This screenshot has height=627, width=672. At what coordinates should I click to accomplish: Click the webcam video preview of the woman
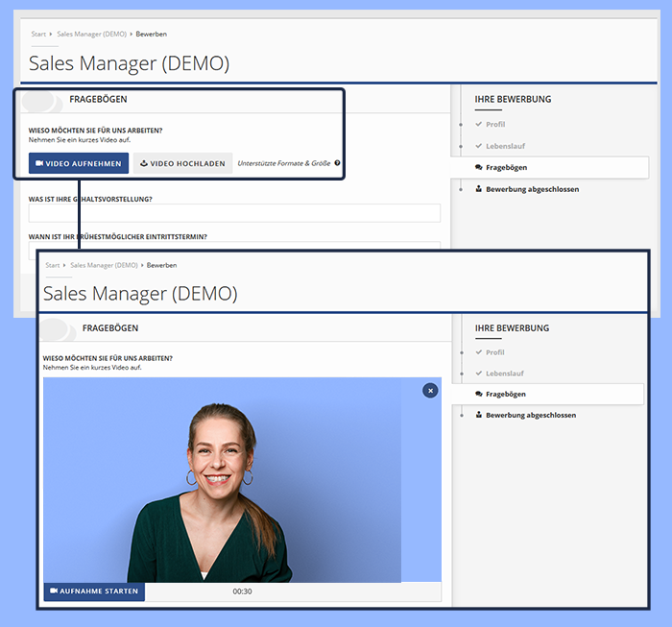(x=222, y=480)
